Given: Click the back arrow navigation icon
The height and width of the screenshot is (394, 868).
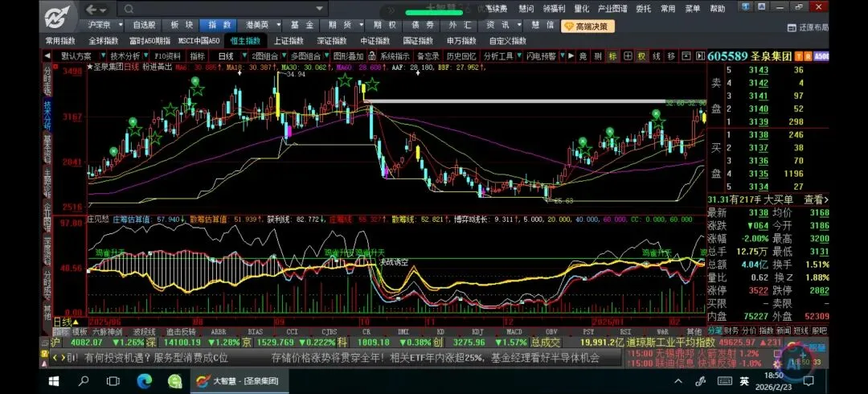Looking at the screenshot, I should 92,10.
